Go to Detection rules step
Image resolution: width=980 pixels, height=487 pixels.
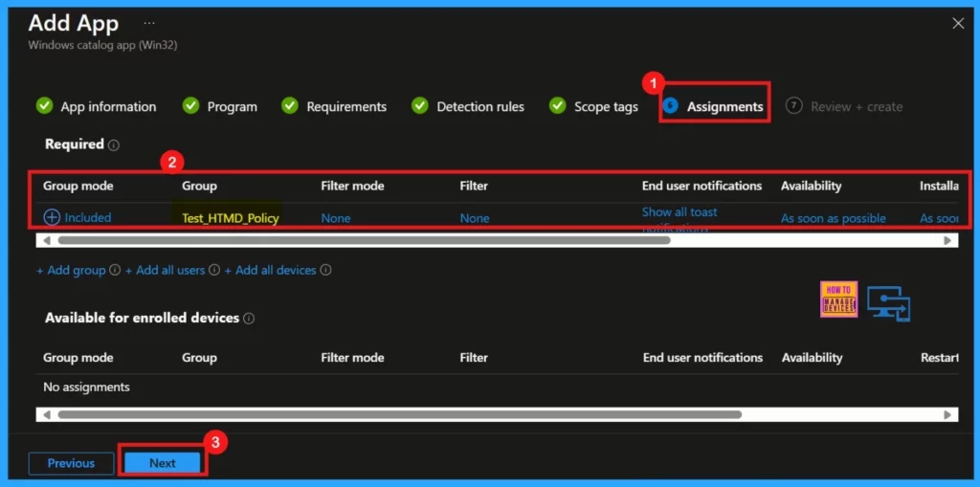tap(468, 107)
